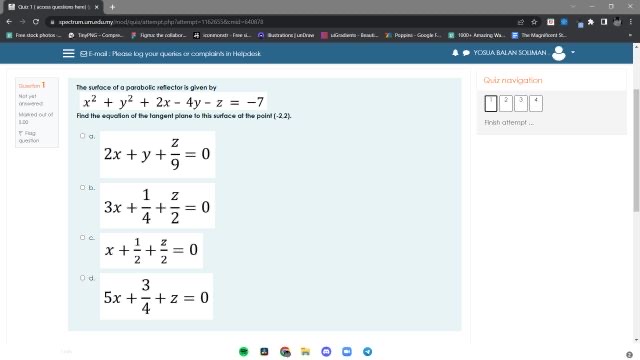Show more bookmarks chevron
This screenshot has width=640, height=360.
[x=630, y=36]
